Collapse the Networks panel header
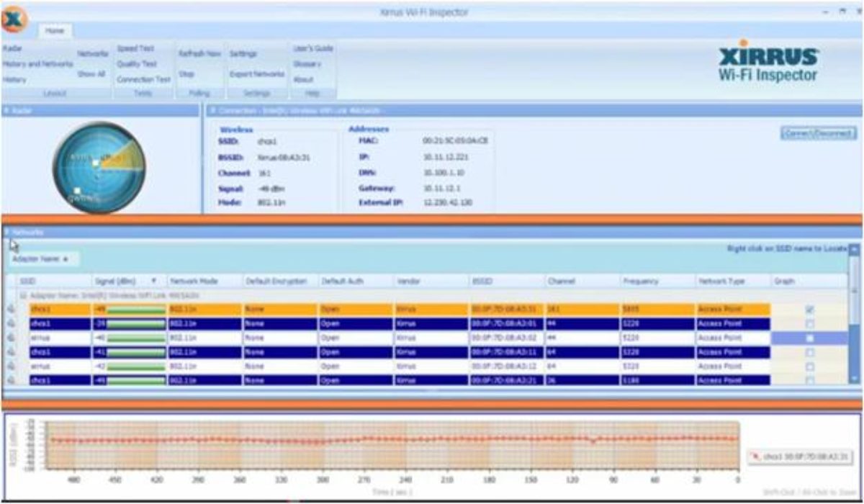 [x=432, y=233]
